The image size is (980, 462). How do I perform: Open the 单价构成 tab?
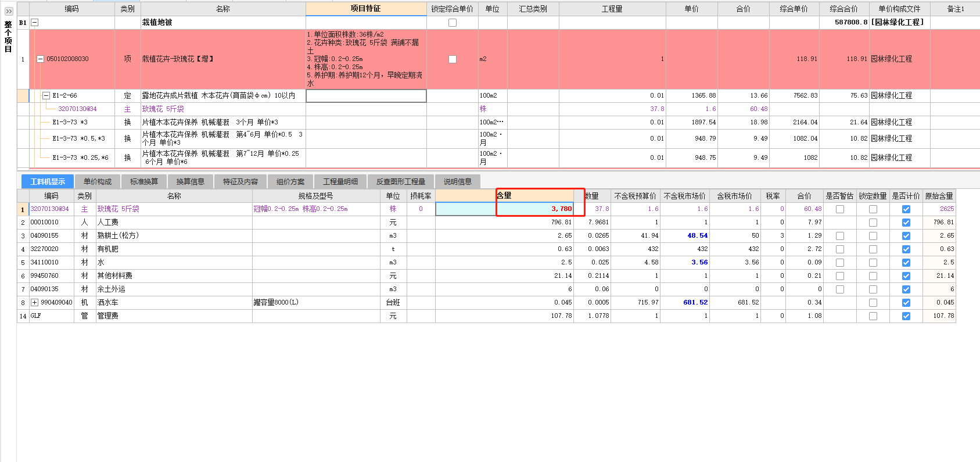click(x=98, y=182)
